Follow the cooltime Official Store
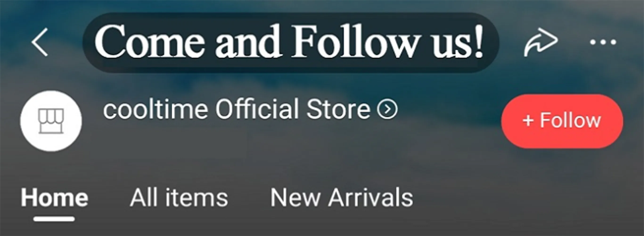This screenshot has height=236, width=644. point(562,121)
